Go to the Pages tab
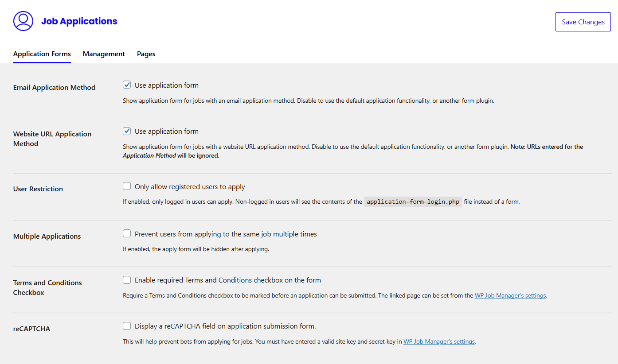Image resolution: width=618 pixels, height=364 pixels. [146, 54]
